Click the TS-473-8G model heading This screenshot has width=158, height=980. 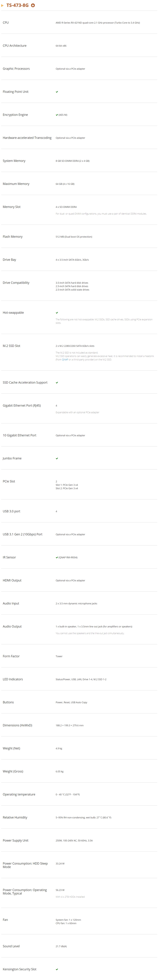point(17,5)
